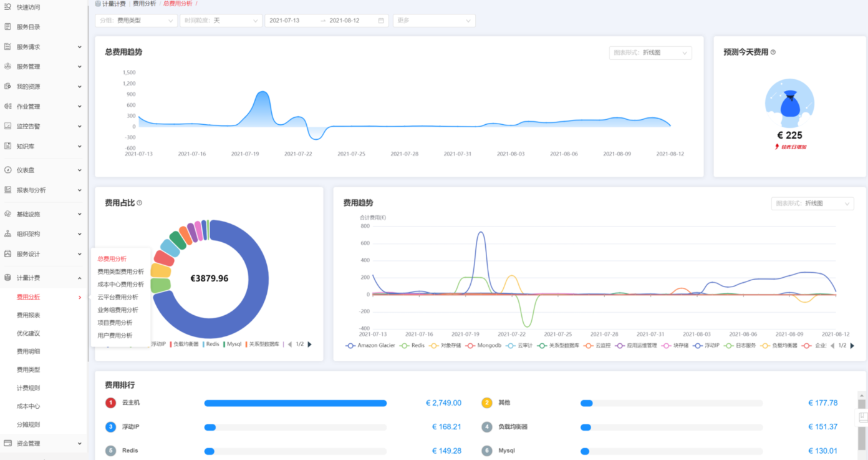Click the 服务目录 sidebar icon
The image size is (868, 460).
click(7, 27)
